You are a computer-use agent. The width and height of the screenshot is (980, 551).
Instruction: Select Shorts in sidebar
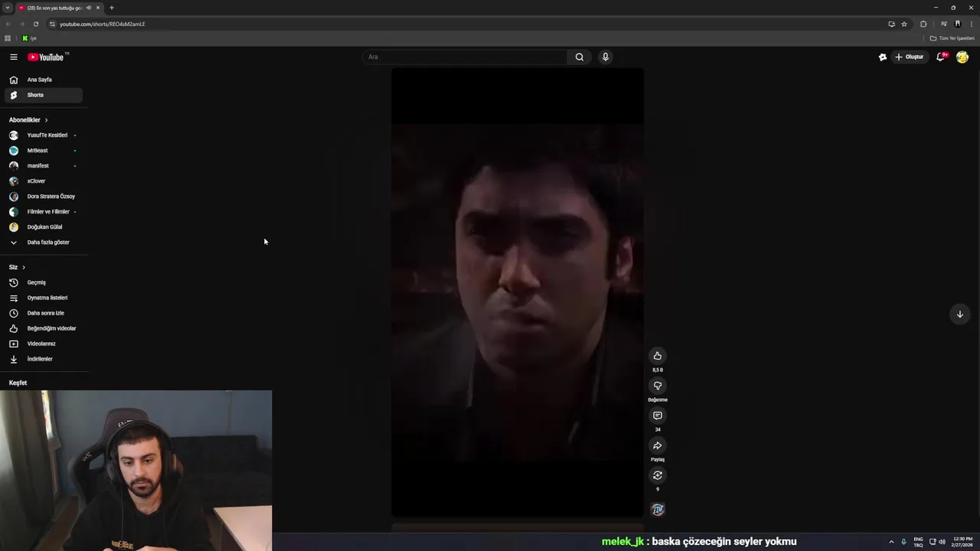click(44, 95)
